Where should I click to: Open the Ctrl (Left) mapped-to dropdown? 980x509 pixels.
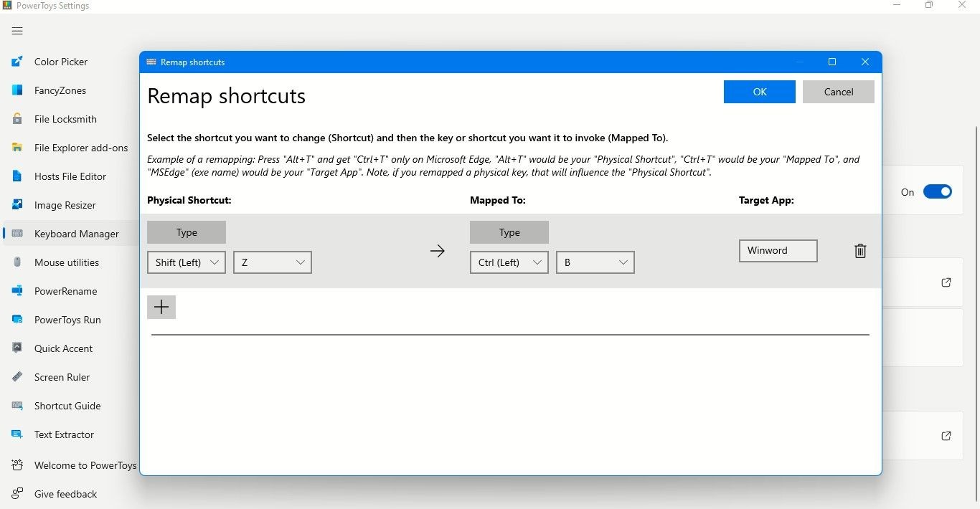(x=509, y=262)
